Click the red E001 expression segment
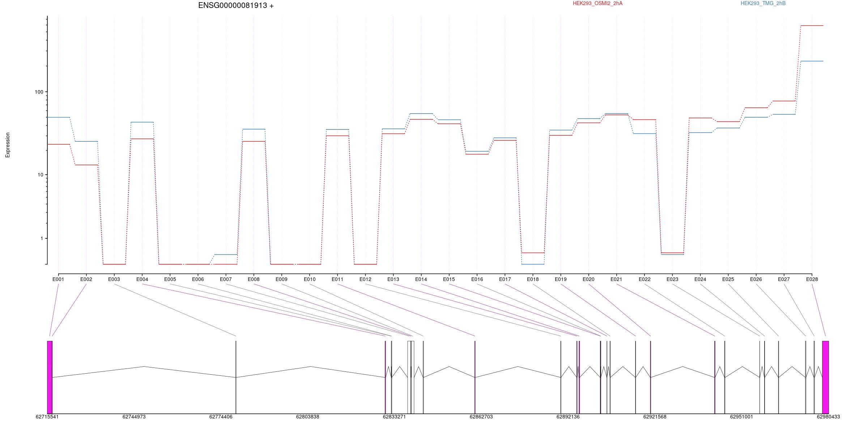The image size is (868, 434). pos(58,144)
